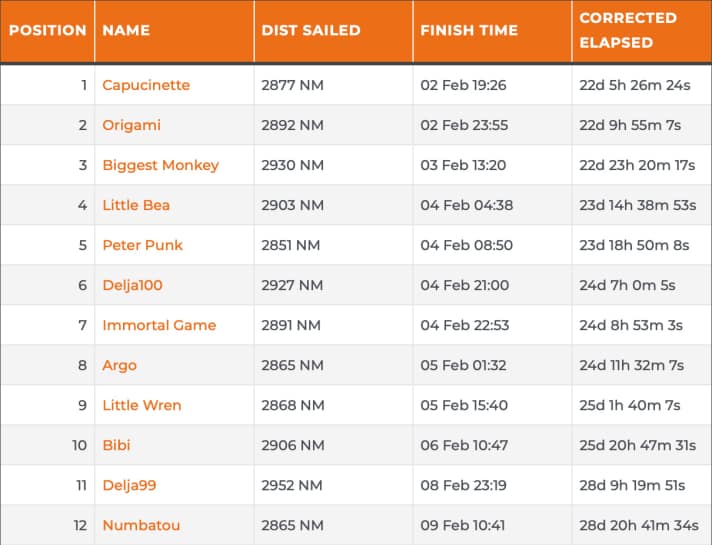712x545 pixels.
Task: Click the Delja100 link
Action: click(132, 285)
